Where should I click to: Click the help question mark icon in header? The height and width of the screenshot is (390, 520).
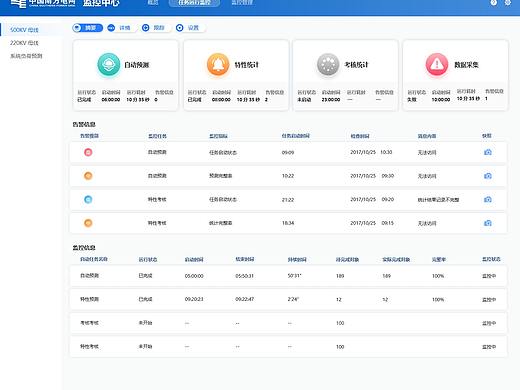[x=494, y=3]
